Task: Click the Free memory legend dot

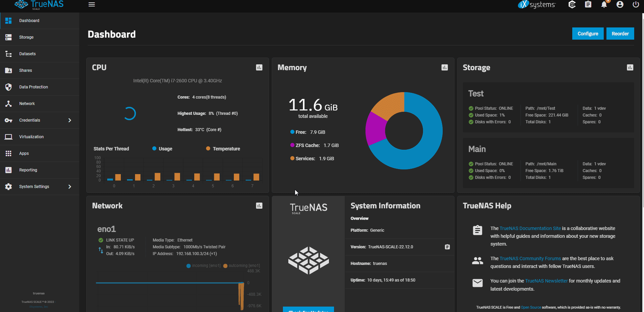Action: tap(292, 132)
